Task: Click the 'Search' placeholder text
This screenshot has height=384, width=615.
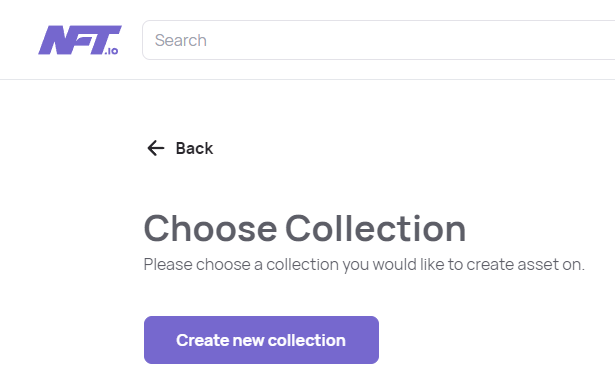Action: [x=181, y=40]
